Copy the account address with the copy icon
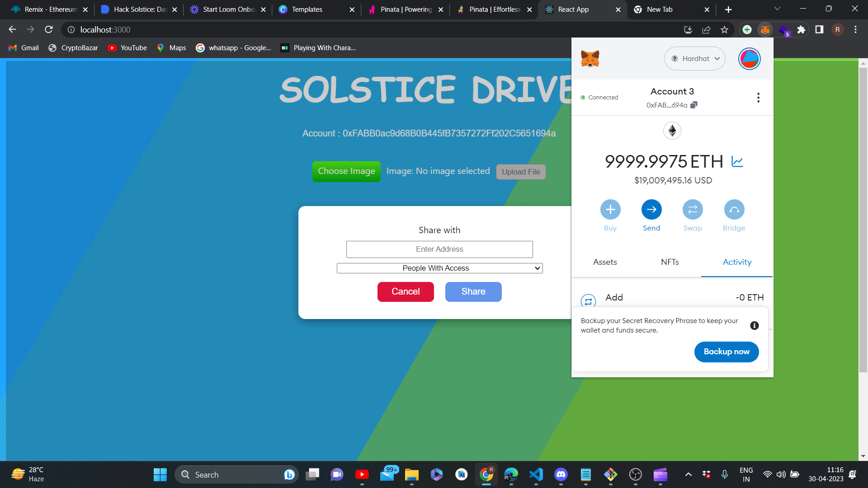This screenshot has width=868, height=488. click(x=694, y=105)
